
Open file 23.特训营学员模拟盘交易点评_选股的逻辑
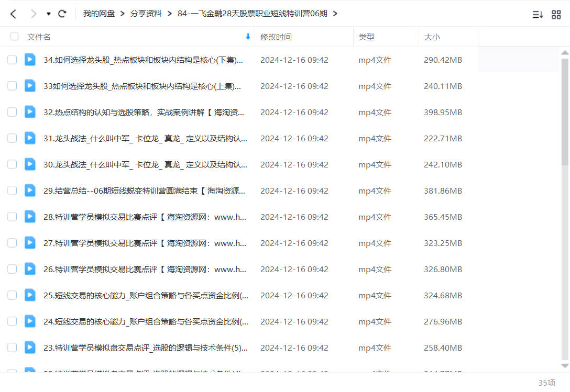tap(146, 348)
